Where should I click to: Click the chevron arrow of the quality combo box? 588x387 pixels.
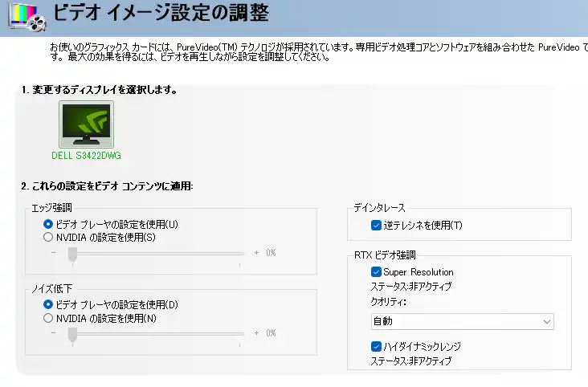(547, 321)
